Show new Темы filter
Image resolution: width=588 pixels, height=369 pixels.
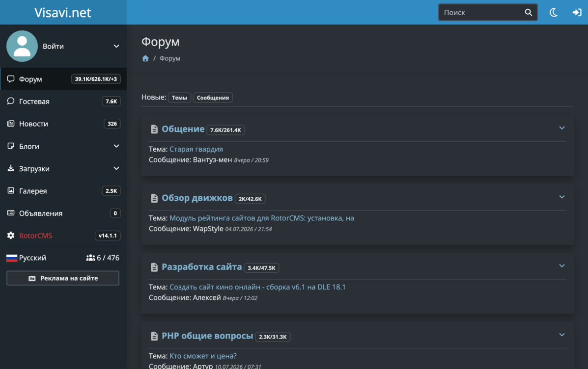(179, 97)
